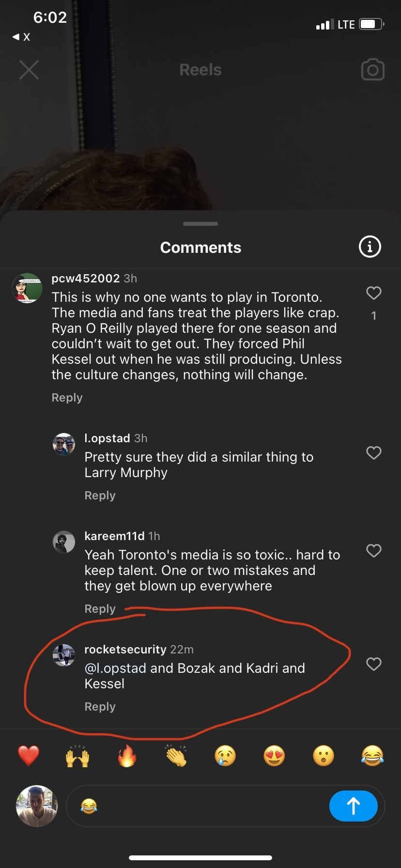The width and height of the screenshot is (401, 868).
Task: Reply to l.opstad's comment
Action: pos(100,496)
